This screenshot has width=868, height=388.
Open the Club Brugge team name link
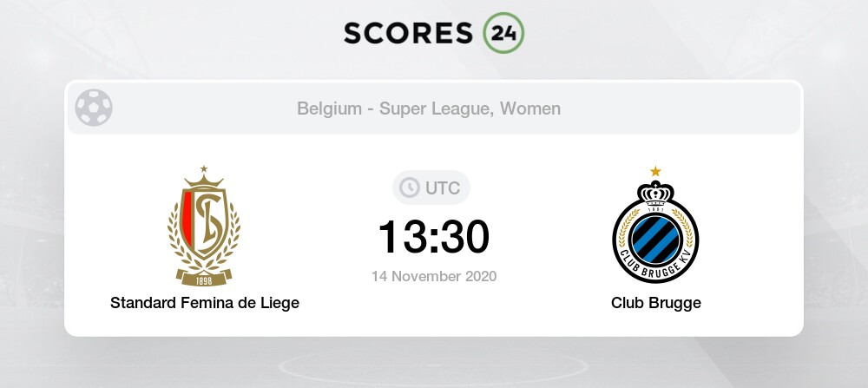(655, 303)
